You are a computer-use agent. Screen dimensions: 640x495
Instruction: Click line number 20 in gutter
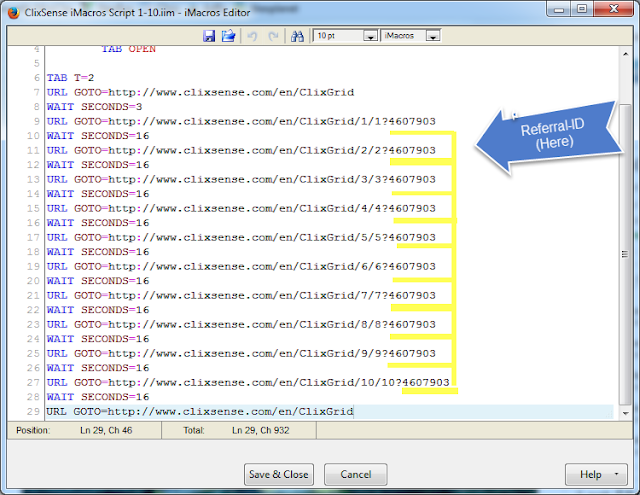pos(33,281)
